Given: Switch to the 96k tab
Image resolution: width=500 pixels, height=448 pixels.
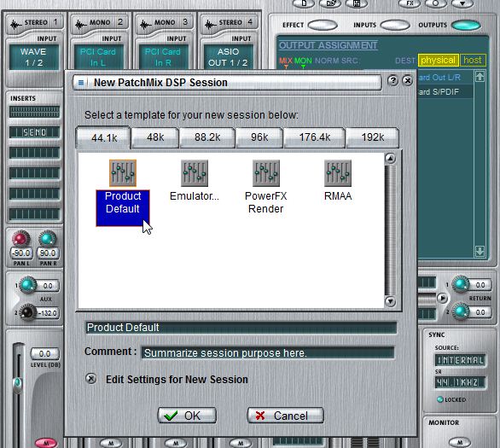Looking at the screenshot, I should click(259, 137).
